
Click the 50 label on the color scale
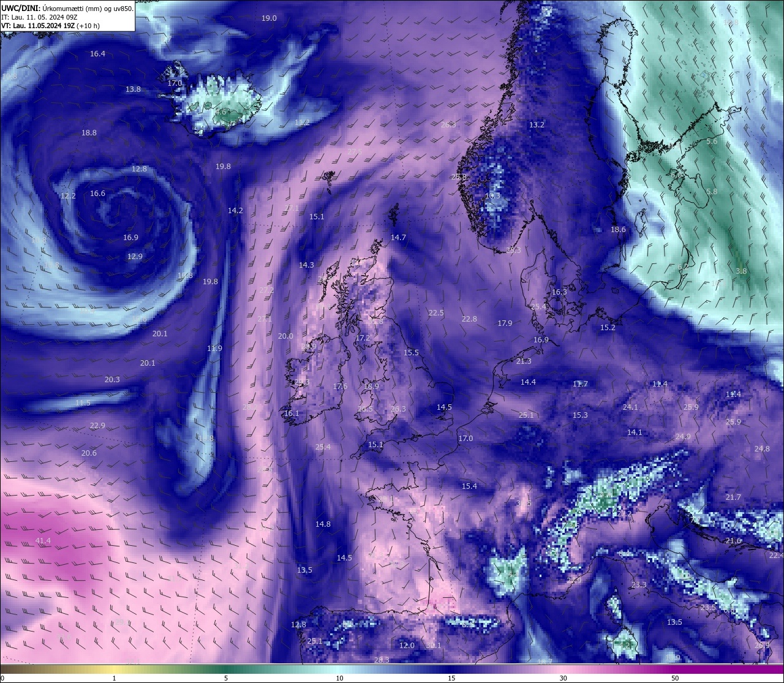click(x=675, y=678)
